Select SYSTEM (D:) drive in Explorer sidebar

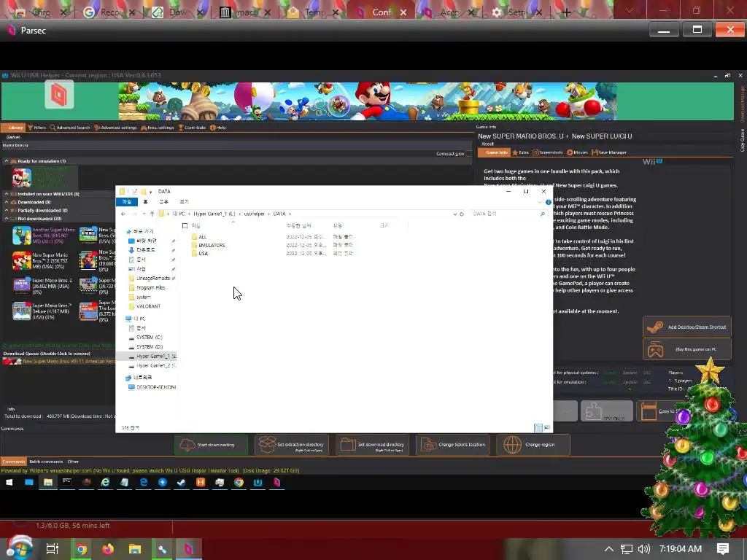click(x=149, y=346)
